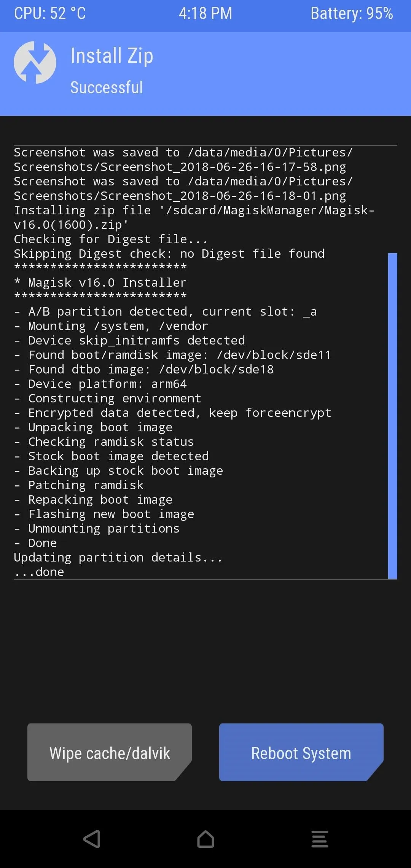Image resolution: width=411 pixels, height=868 pixels.
Task: Tap the Install Zip title
Action: 112,56
